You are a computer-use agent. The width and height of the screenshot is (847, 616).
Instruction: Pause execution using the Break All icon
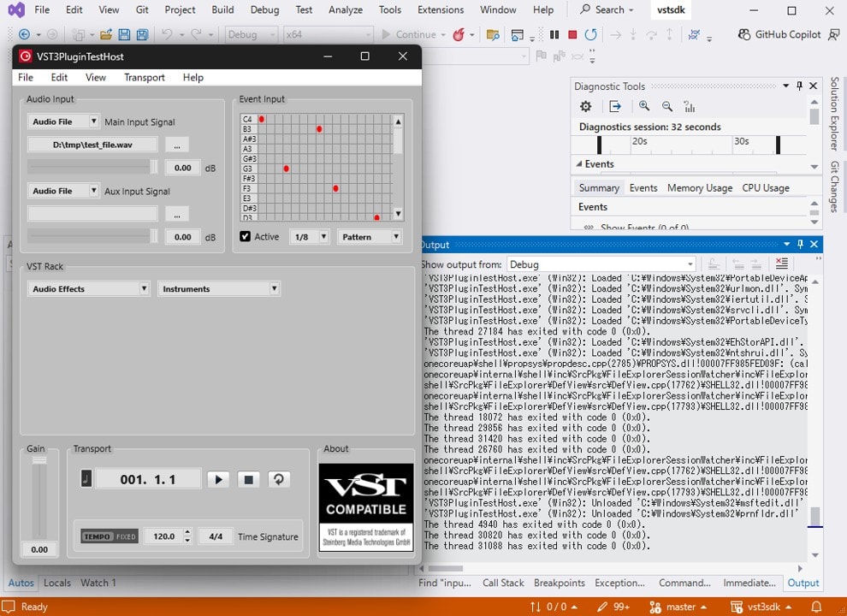554,34
